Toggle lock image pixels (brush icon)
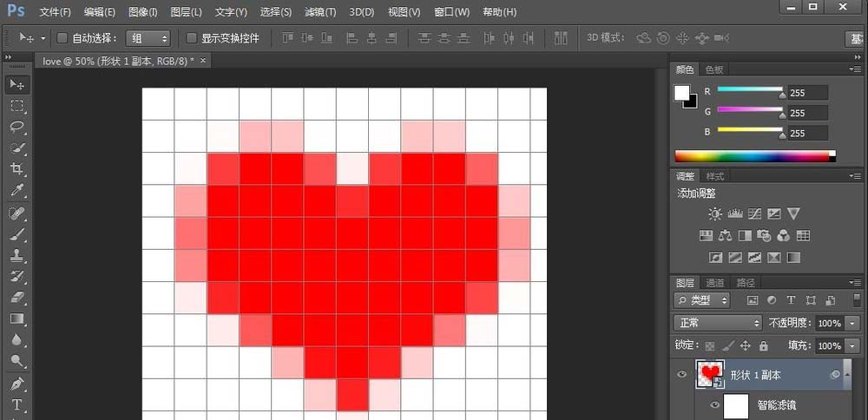 coord(727,346)
